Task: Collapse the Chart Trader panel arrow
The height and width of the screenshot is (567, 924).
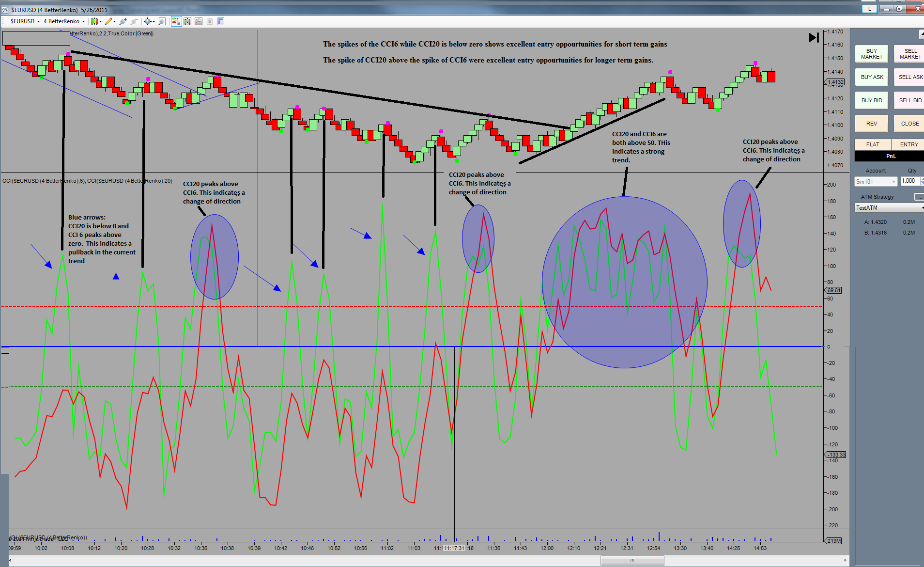Action: pos(922,34)
